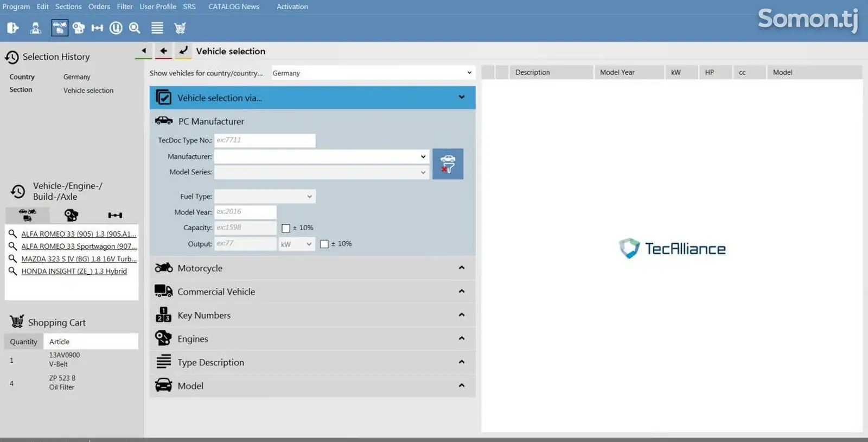This screenshot has width=868, height=442.
Task: Expand the Model section chevron
Action: point(462,386)
